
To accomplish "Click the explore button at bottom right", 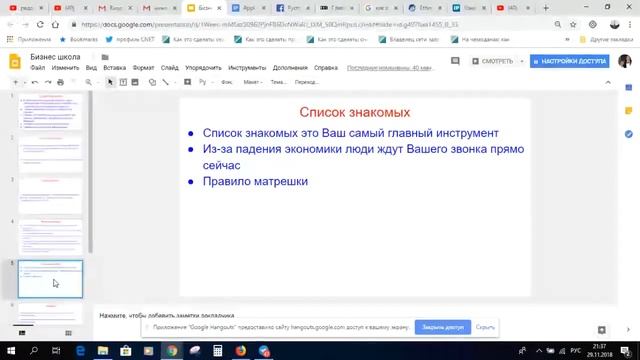I will point(602,330).
